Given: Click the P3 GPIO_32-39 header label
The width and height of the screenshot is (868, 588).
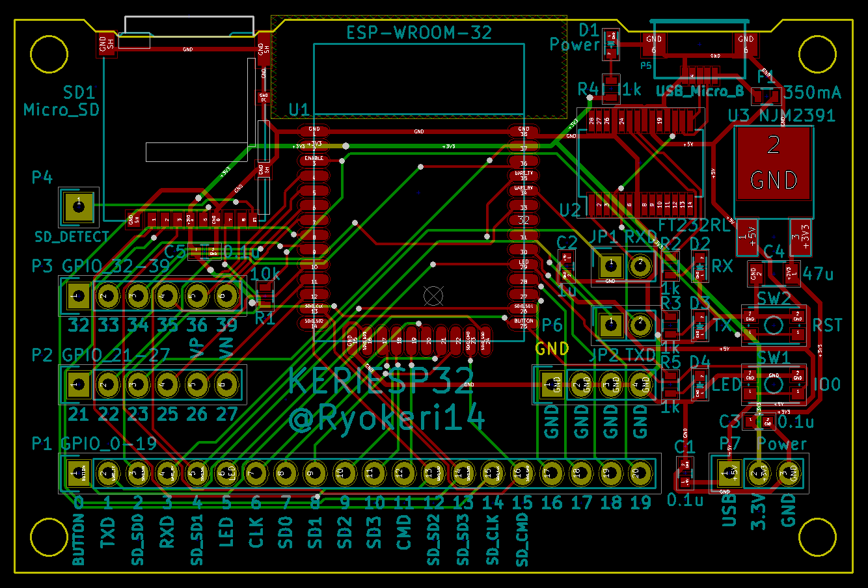Looking at the screenshot, I should pyautogui.click(x=101, y=266).
